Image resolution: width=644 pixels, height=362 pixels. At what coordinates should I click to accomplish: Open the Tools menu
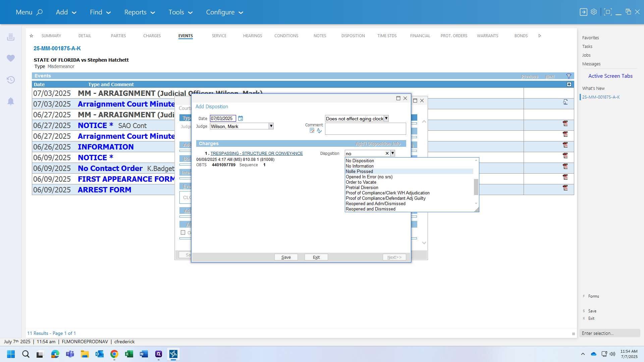click(x=180, y=12)
